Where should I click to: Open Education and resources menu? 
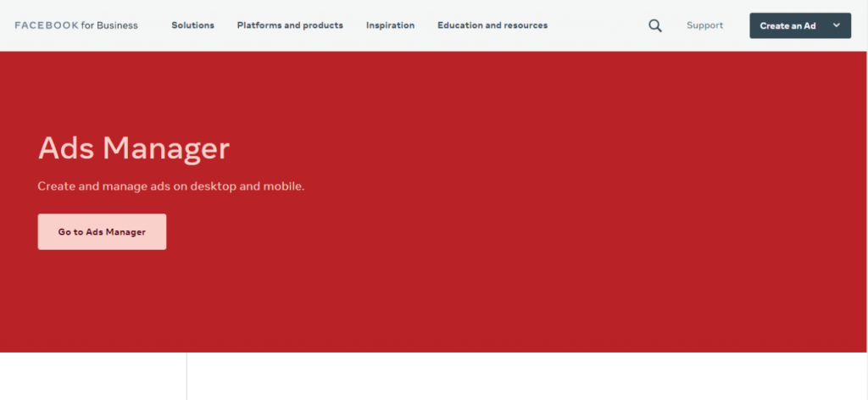492,25
